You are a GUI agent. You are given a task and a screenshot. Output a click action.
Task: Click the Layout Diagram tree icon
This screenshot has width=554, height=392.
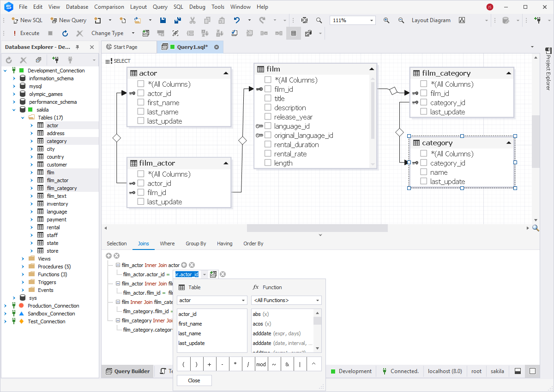(x=462, y=20)
